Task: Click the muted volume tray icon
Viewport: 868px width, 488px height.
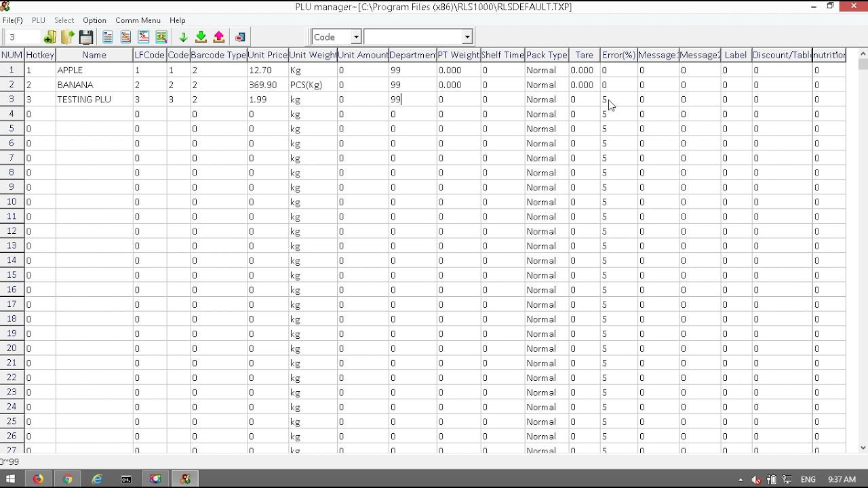Action: (757, 480)
